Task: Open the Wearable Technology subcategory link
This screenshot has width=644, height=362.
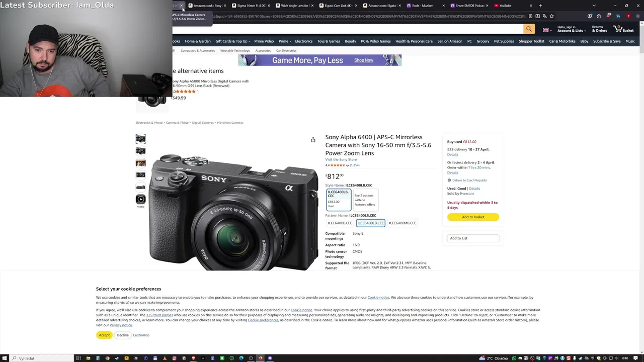Action: pos(235,51)
